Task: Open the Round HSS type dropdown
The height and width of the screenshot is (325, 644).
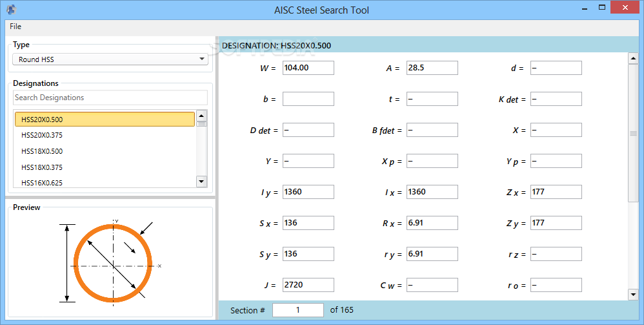Action: coord(110,59)
